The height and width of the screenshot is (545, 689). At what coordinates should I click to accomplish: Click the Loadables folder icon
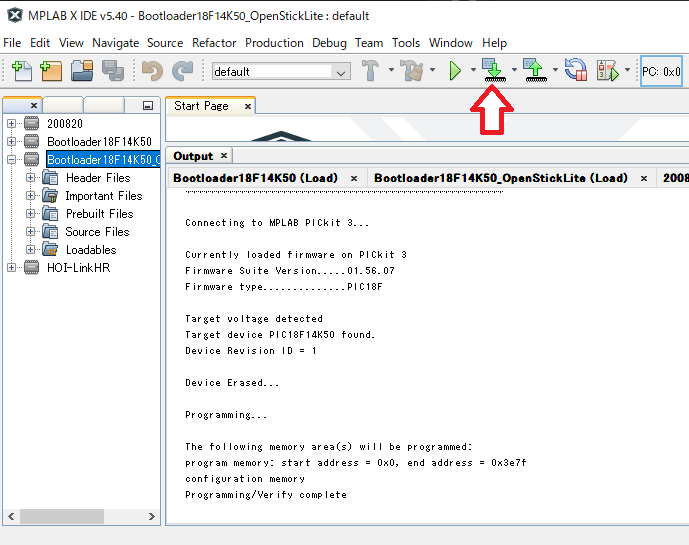coord(51,250)
